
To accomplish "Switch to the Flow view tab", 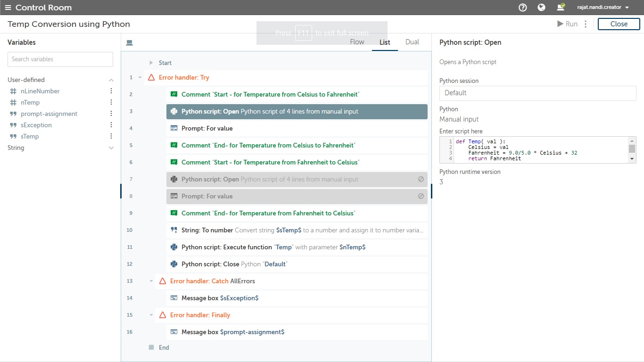I will pyautogui.click(x=357, y=42).
